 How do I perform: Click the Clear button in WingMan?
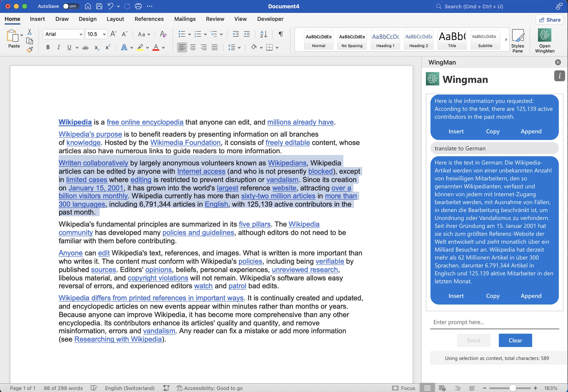515,340
